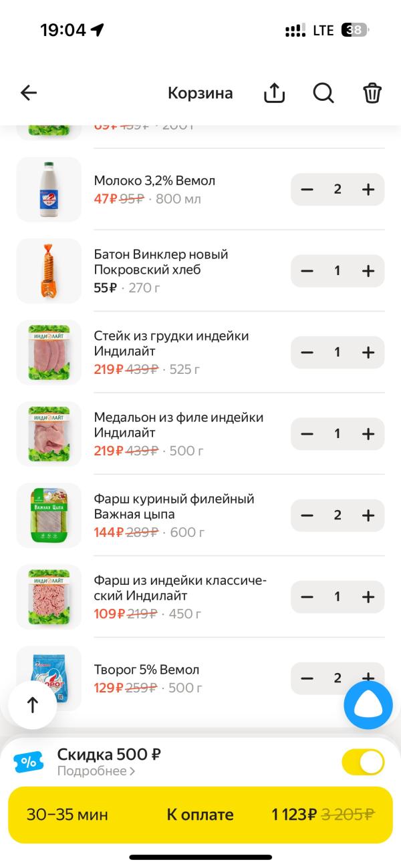This screenshot has height=868, width=401.
Task: Remove one Стейк из грудки индейки
Action: tap(307, 353)
